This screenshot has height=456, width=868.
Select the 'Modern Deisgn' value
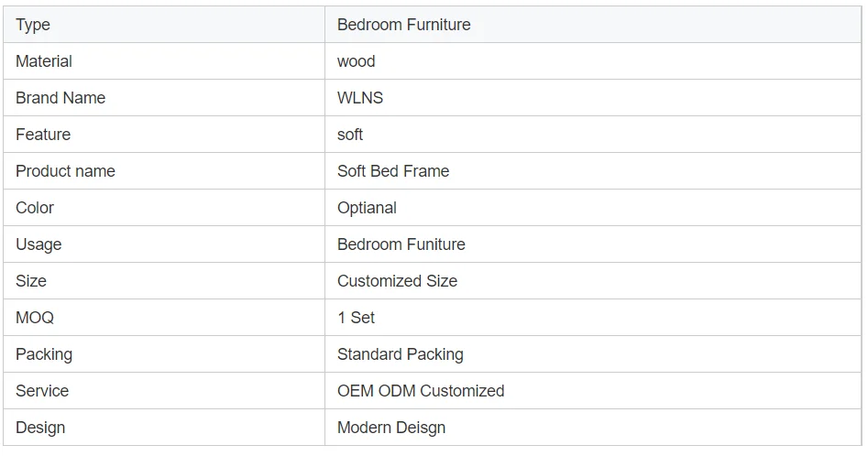click(390, 428)
